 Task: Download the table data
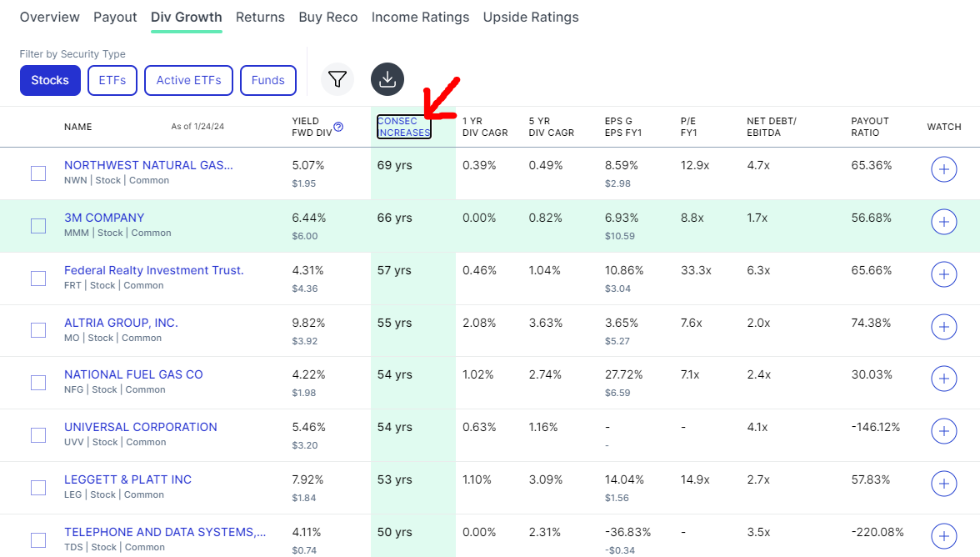tap(387, 79)
